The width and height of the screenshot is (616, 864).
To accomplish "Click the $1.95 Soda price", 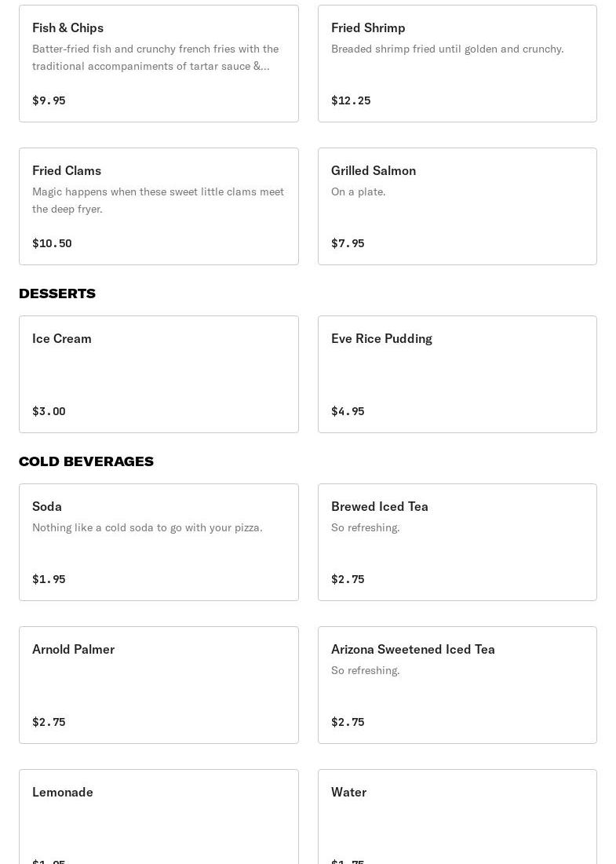I will click(49, 579).
